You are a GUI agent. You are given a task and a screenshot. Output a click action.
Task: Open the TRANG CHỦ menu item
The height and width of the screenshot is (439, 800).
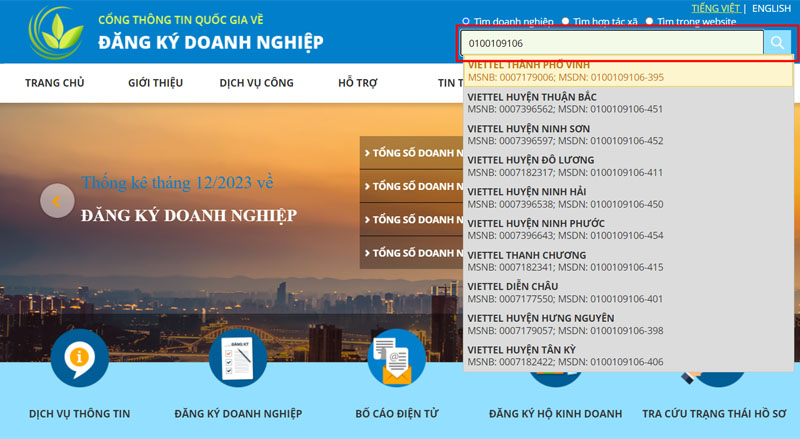[55, 83]
